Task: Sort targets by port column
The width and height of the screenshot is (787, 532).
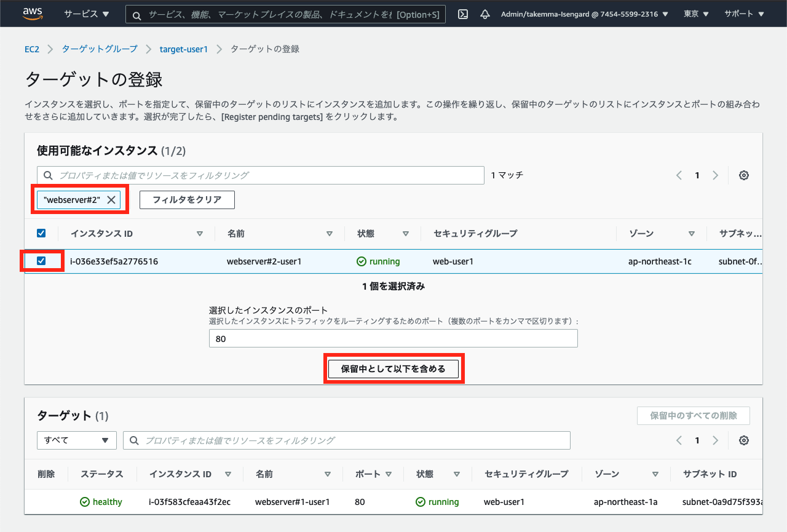Action: (x=388, y=474)
